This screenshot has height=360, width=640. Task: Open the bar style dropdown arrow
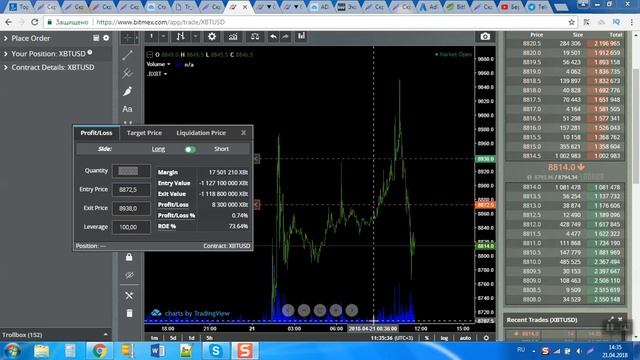point(196,36)
